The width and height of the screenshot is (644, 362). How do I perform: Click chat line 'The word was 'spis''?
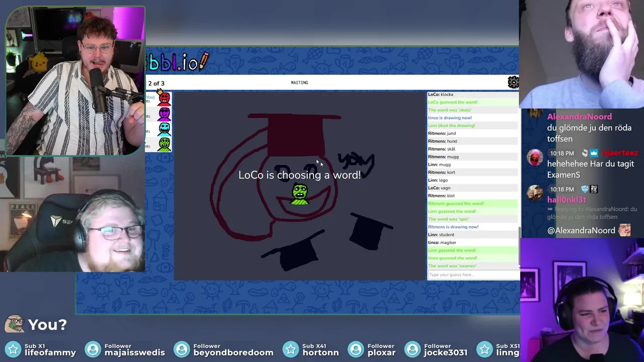click(472, 219)
